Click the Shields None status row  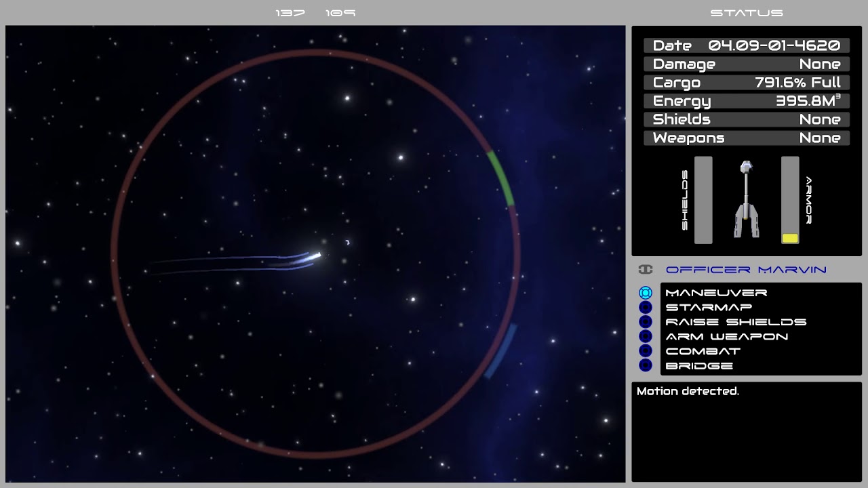tap(746, 119)
